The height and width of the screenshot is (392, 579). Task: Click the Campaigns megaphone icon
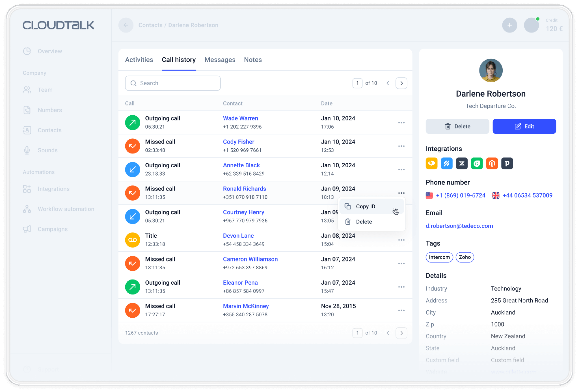27,229
